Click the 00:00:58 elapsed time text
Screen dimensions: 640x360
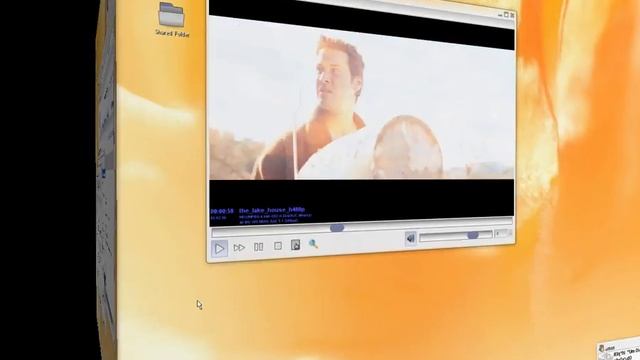222,211
